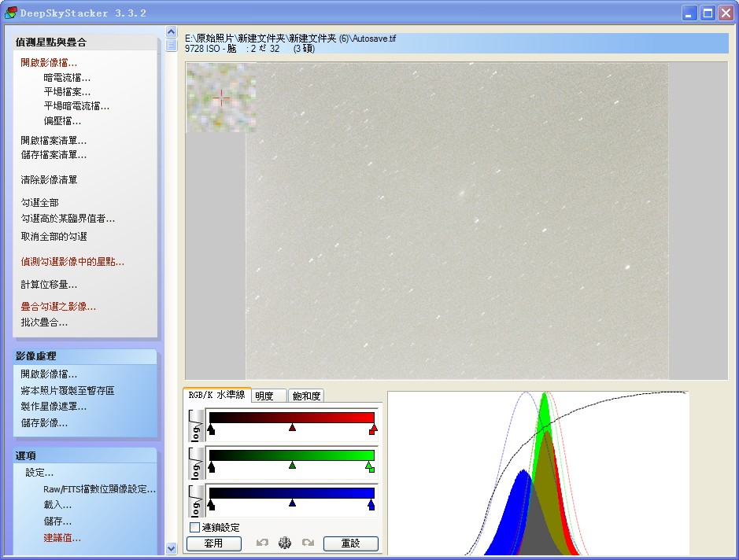Image resolution: width=739 pixels, height=560 pixels.
Task: Select the green channel midtone slider marker
Action: (292, 466)
